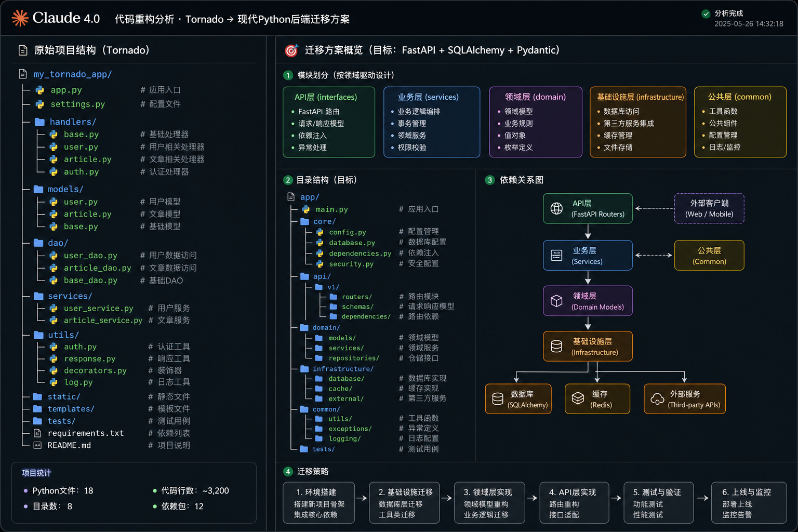Open step 5. 测试与验证 card

[x=659, y=503]
